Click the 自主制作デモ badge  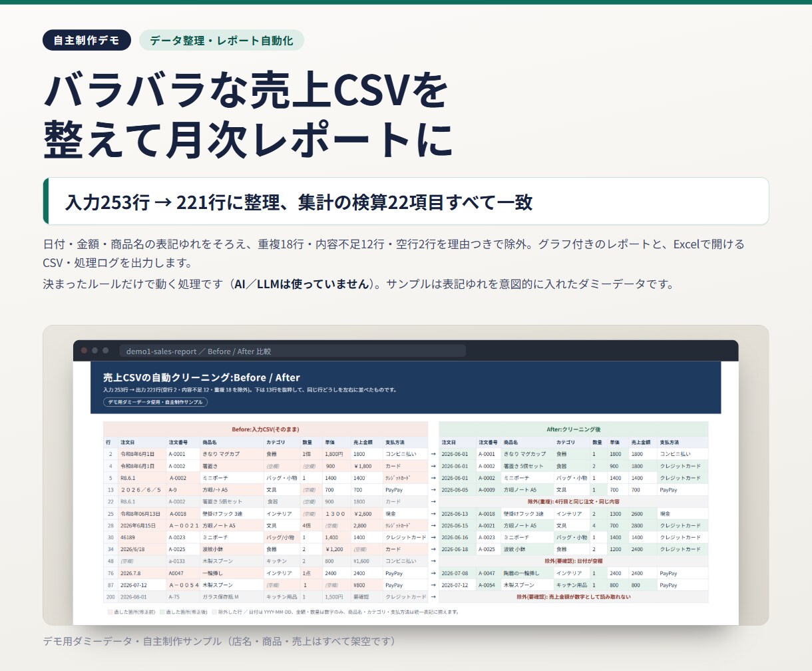pos(87,40)
